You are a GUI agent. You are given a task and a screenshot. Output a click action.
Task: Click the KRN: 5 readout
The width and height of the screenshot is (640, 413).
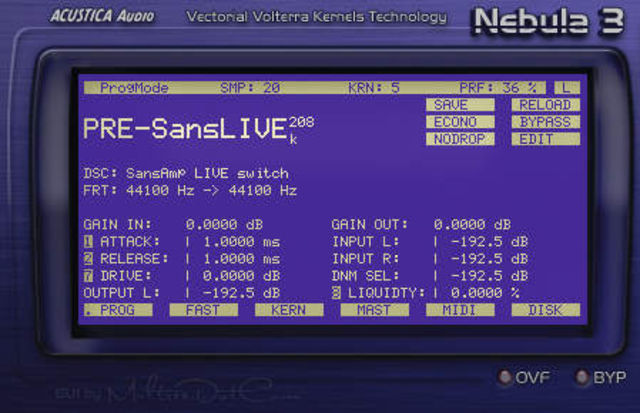(373, 88)
